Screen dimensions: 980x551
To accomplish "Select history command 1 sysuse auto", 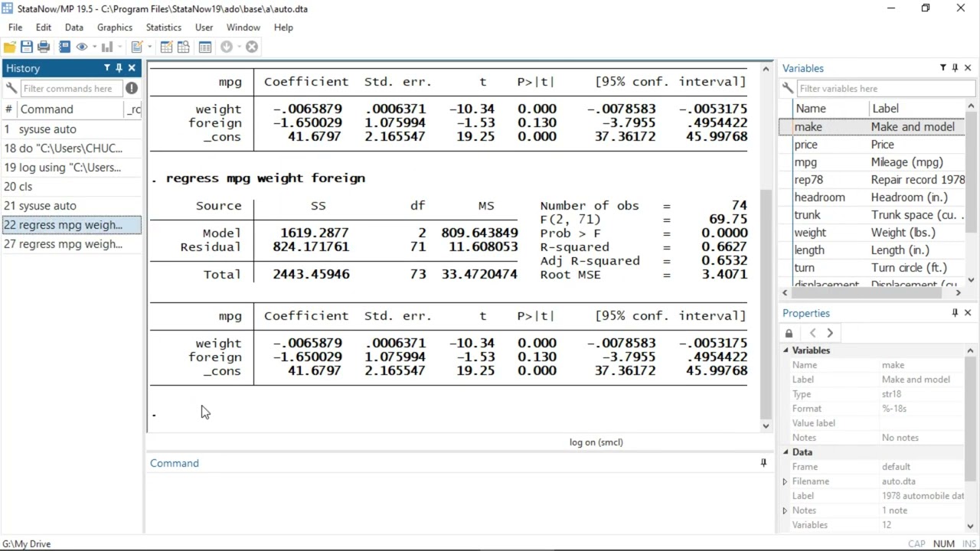I will coord(71,129).
